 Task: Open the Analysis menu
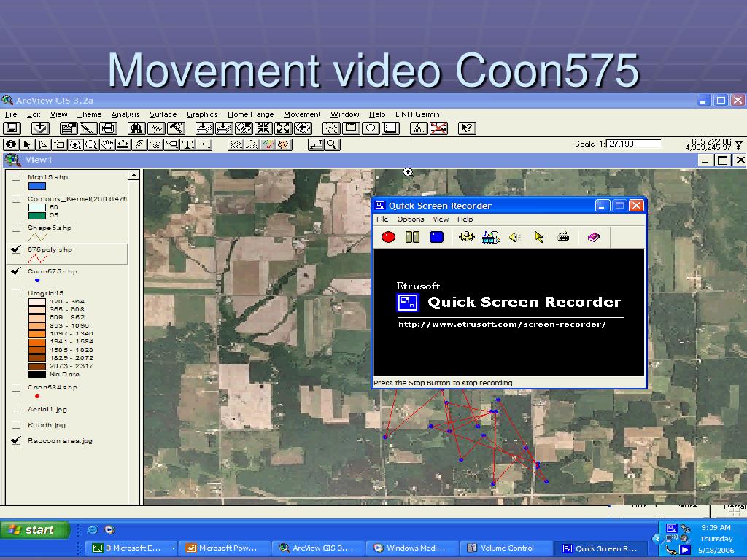tap(125, 114)
